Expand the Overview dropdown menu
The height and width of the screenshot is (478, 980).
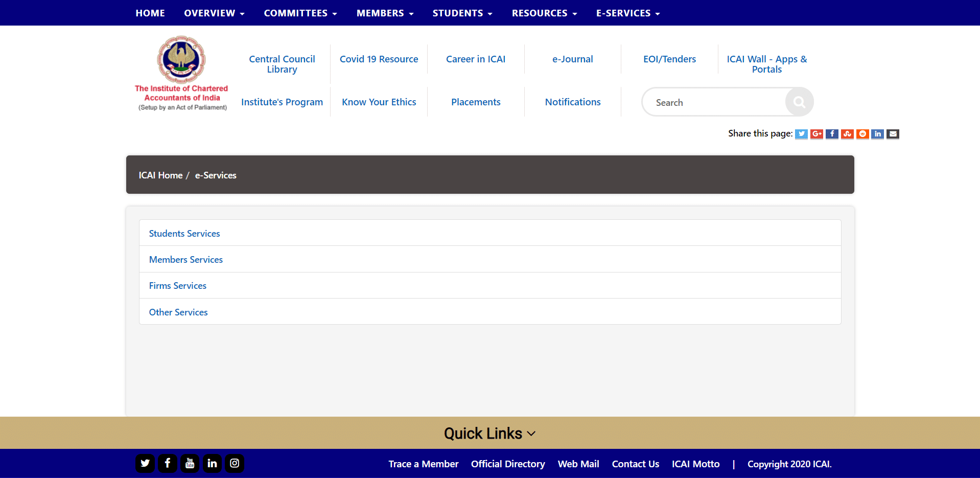(x=214, y=13)
